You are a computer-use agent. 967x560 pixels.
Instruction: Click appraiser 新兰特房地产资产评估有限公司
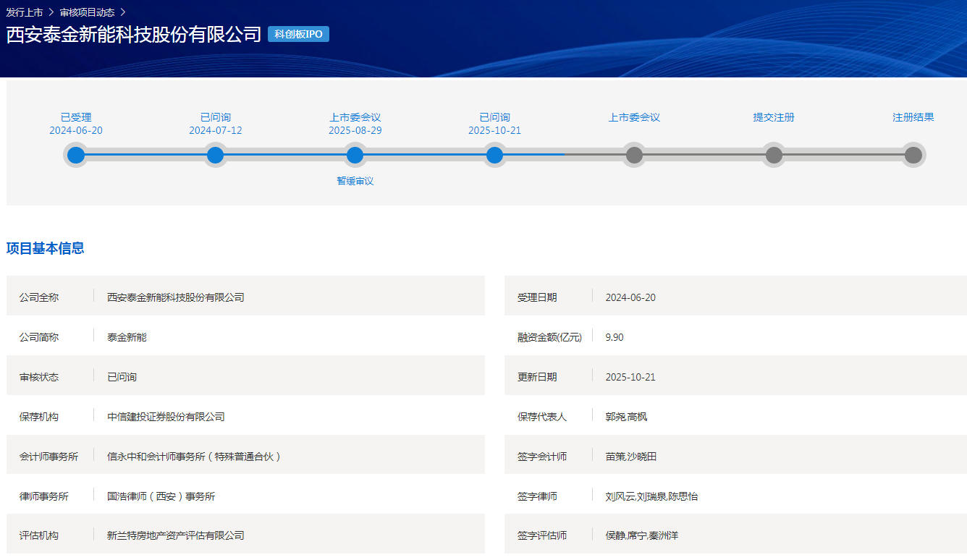point(175,535)
